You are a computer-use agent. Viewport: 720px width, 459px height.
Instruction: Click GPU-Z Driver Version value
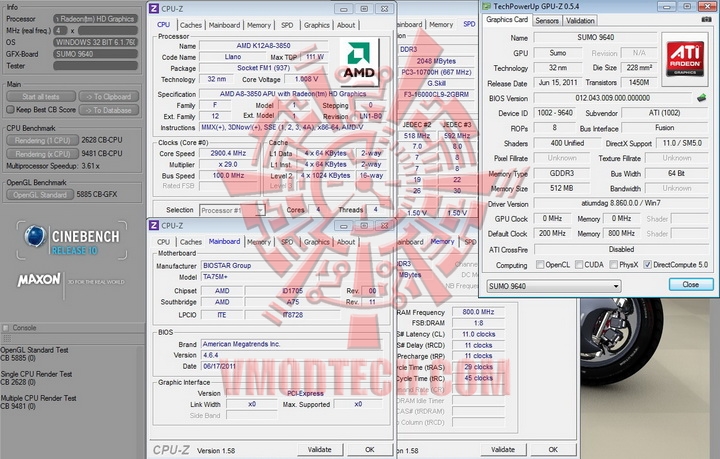click(x=621, y=203)
